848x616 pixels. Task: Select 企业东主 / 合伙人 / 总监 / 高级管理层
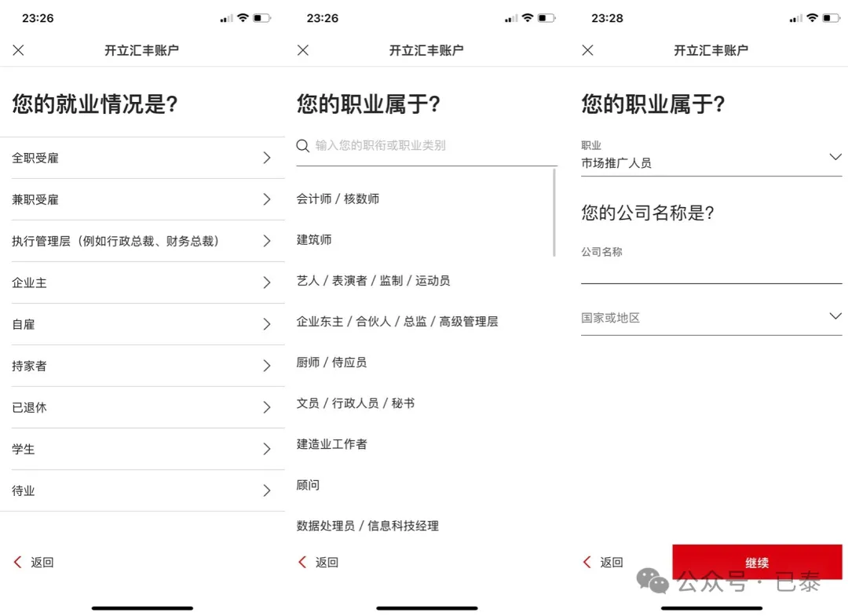click(397, 322)
